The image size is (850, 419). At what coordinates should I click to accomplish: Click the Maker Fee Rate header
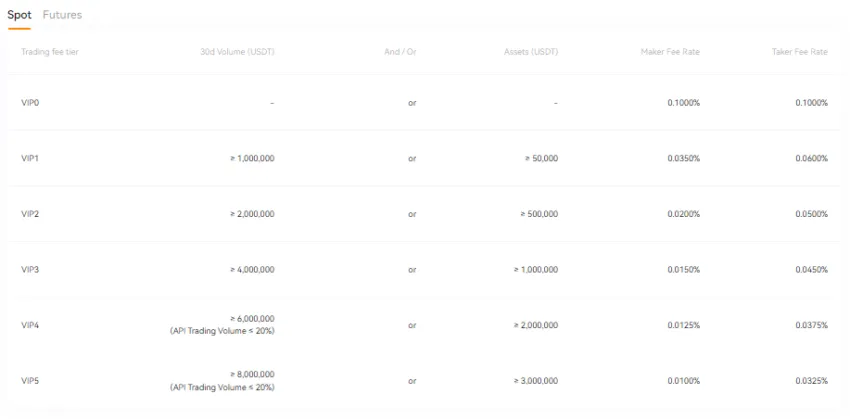(x=670, y=52)
